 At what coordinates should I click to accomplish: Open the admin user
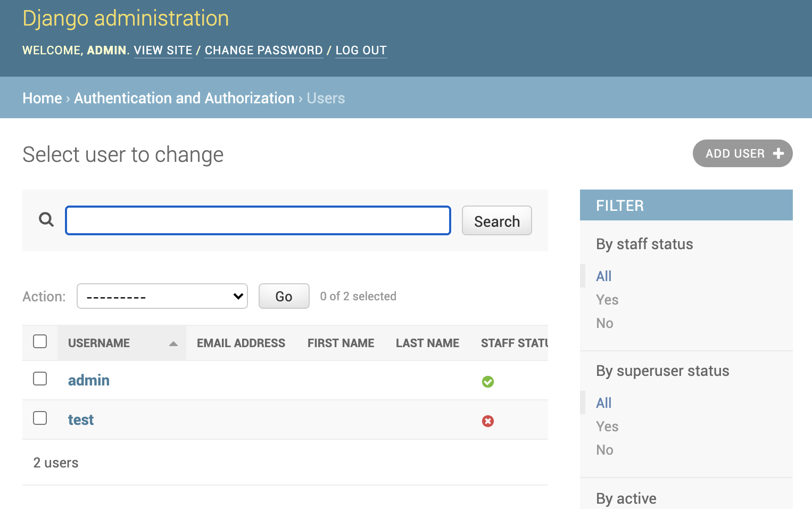tap(89, 380)
